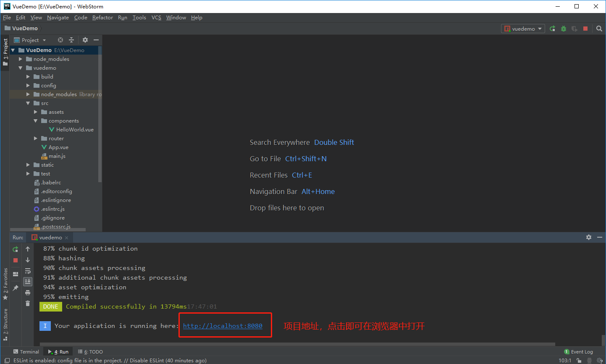Run vuedemo with coverage shield icon
This screenshot has width=606, height=364.
click(x=575, y=29)
